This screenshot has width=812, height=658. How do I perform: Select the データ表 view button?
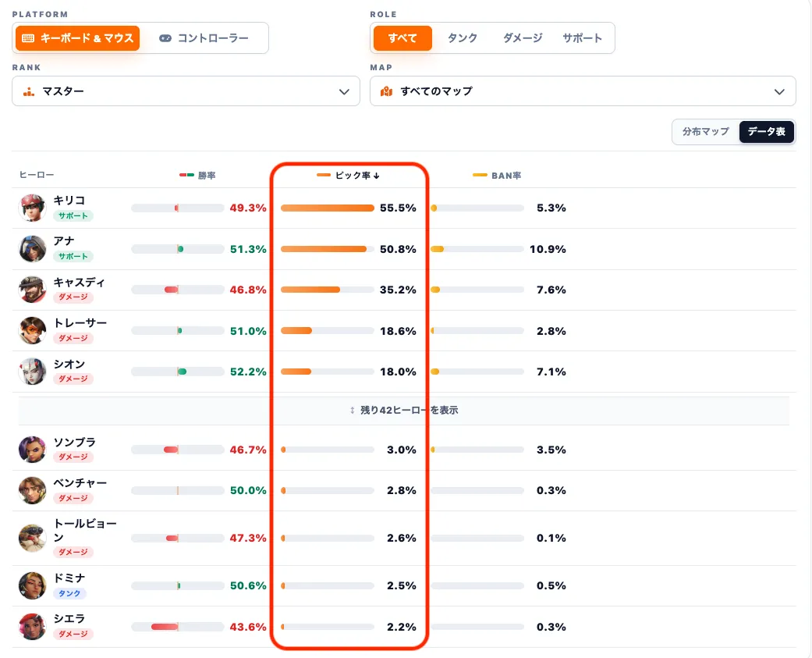(767, 132)
